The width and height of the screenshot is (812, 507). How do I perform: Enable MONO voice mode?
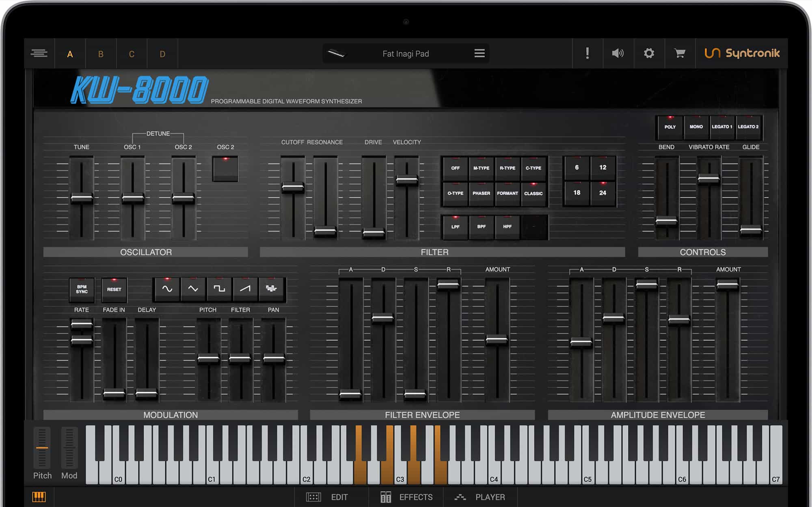point(696,127)
